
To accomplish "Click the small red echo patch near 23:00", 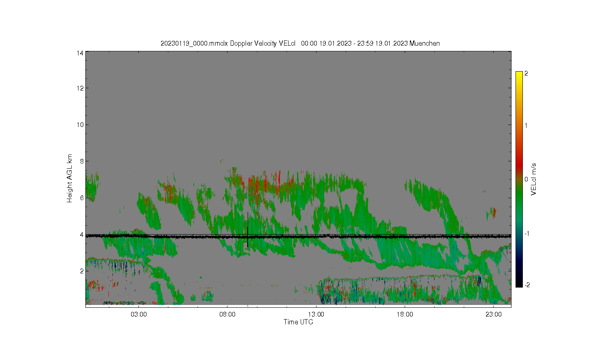I will (x=493, y=213).
